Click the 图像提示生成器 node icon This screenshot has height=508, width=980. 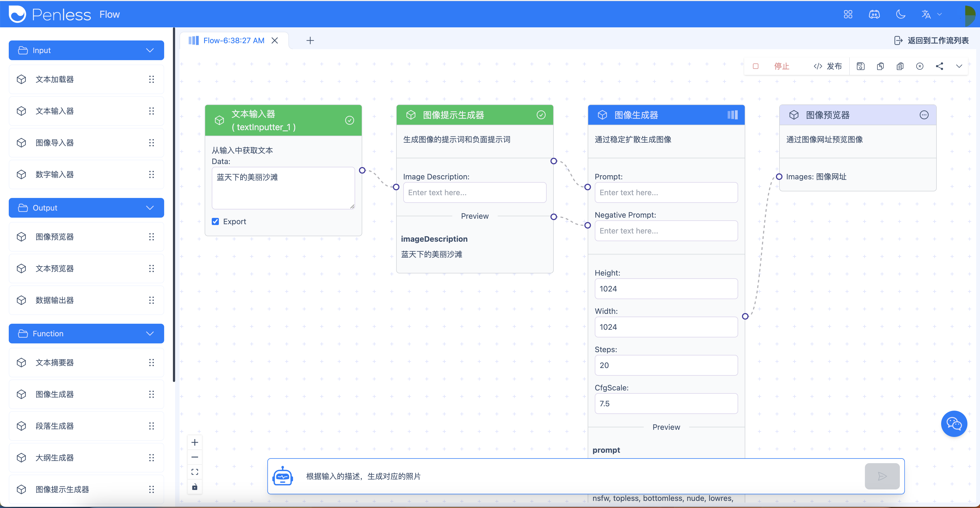click(x=411, y=115)
